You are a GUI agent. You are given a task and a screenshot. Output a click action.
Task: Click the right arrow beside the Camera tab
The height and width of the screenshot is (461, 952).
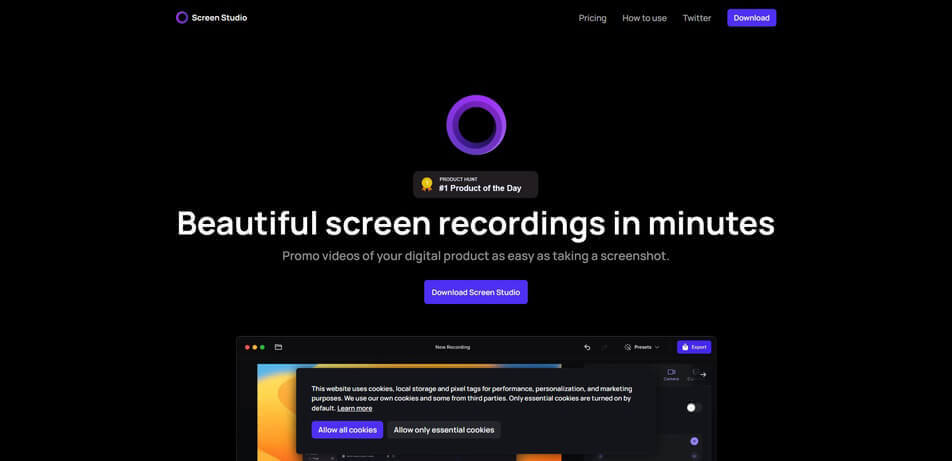[x=703, y=375]
